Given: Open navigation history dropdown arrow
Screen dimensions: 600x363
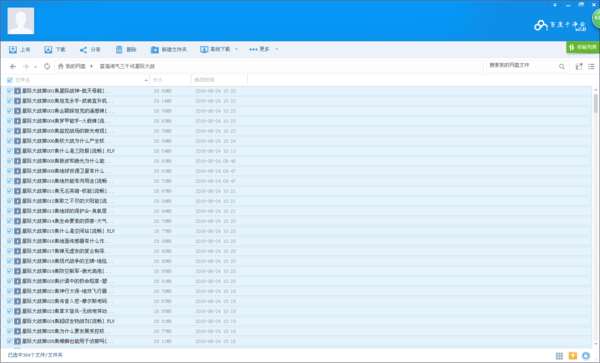Looking at the screenshot, I should (35, 67).
